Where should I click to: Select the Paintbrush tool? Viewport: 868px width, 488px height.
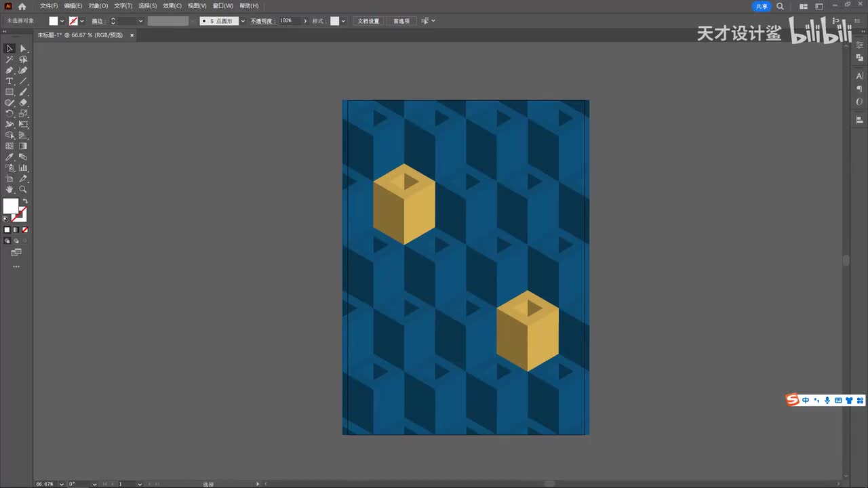coord(23,91)
